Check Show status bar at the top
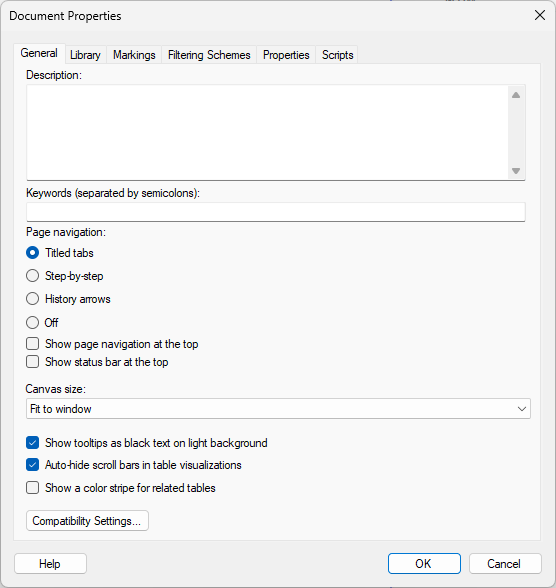This screenshot has height=588, width=556. (x=33, y=362)
